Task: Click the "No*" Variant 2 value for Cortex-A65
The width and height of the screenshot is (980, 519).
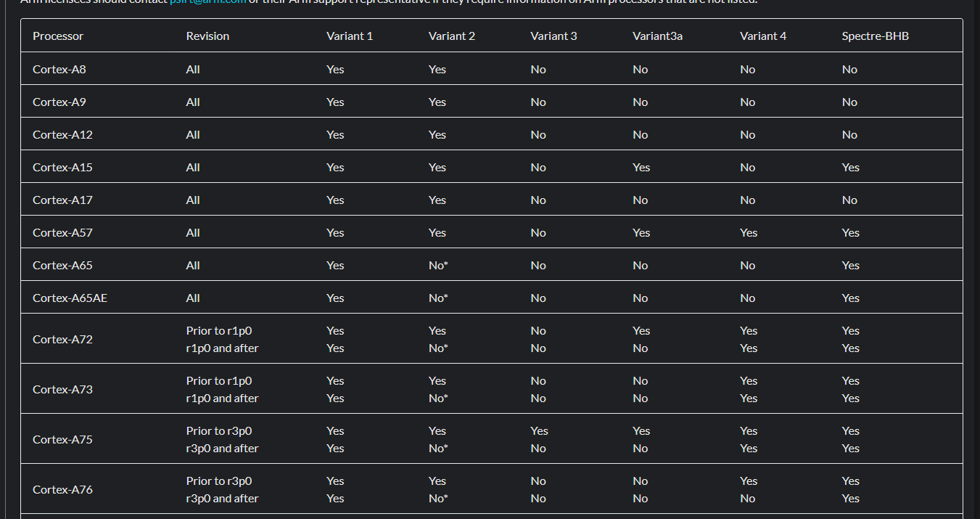Action: (x=438, y=265)
